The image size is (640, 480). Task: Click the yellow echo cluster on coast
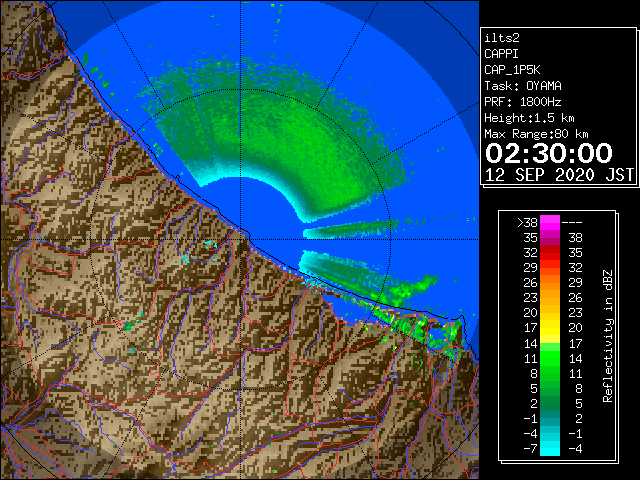pos(420,325)
